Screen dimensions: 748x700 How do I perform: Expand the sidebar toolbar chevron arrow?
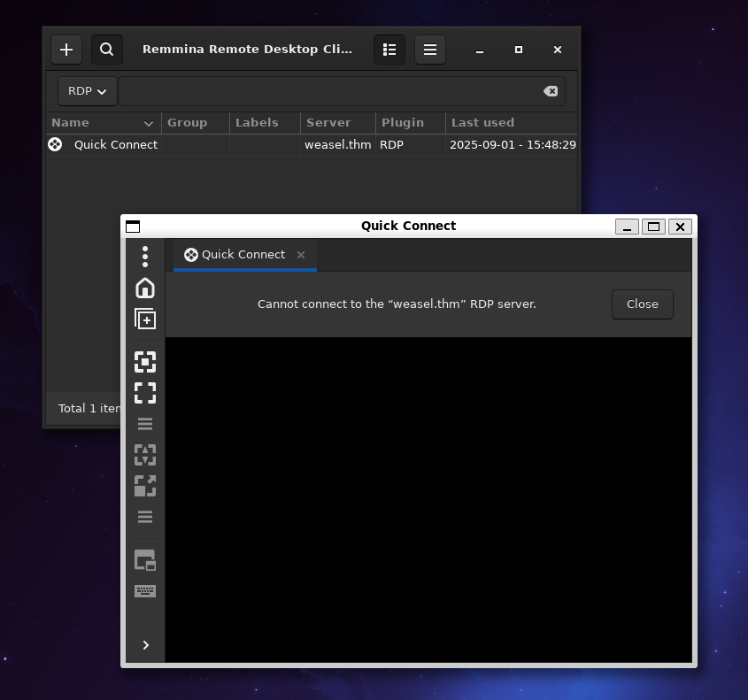(x=145, y=645)
